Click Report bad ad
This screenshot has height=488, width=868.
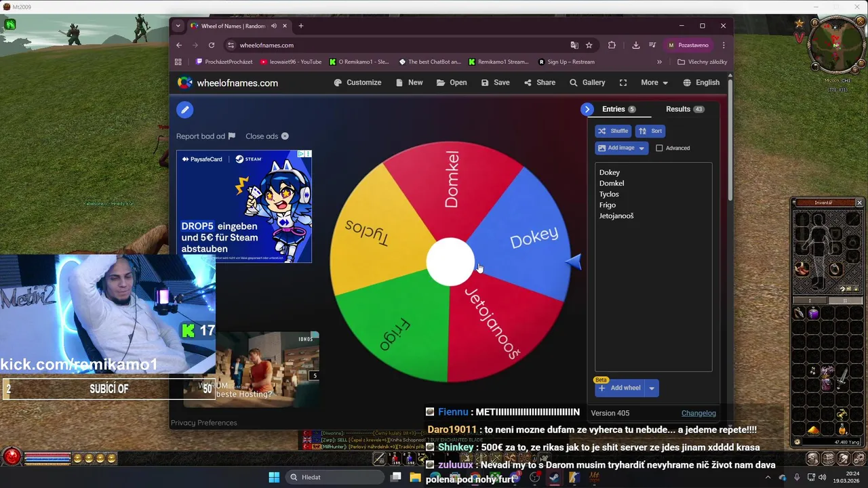click(205, 136)
